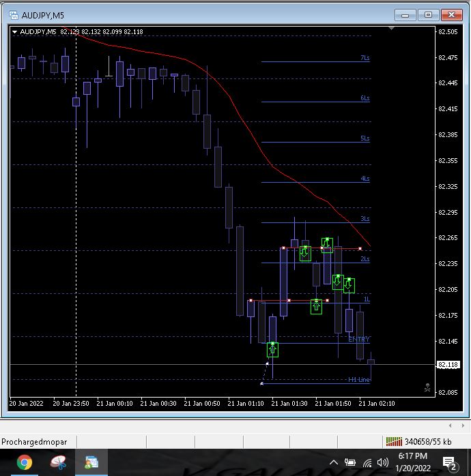Screen dimensions: 471x476
Task: Click the OHLC values 82.123 82.132 82.099 82.118
Action: tap(102, 31)
